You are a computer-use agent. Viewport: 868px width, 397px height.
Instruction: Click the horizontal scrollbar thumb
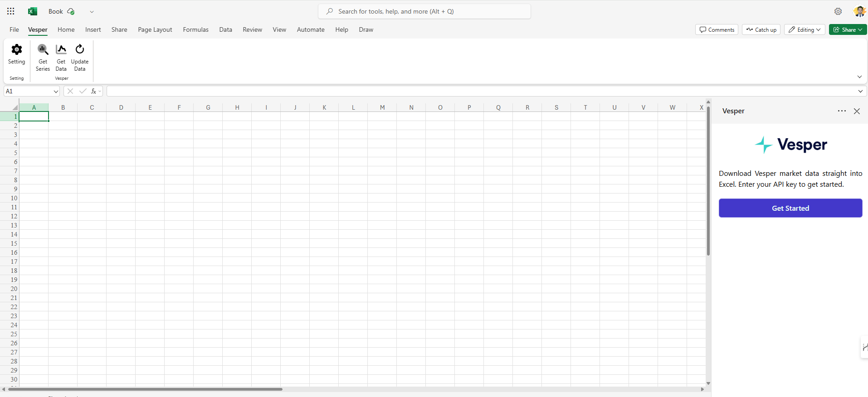coord(145,389)
